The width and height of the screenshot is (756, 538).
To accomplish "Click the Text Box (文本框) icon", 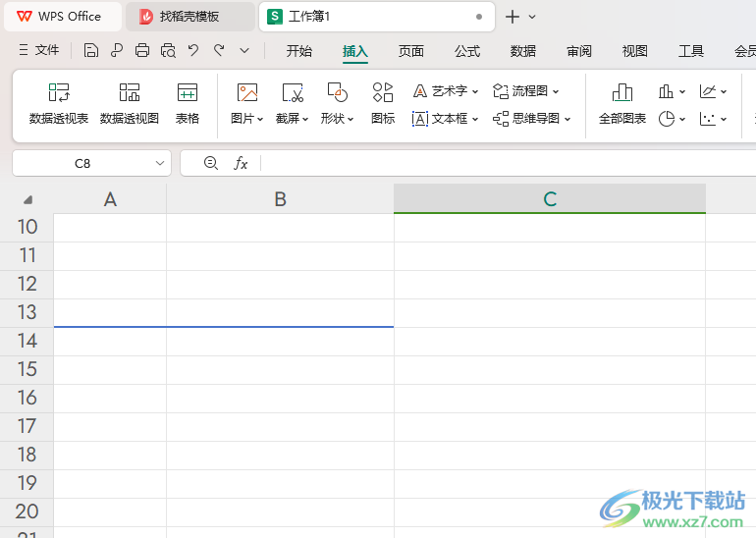I will (x=420, y=119).
